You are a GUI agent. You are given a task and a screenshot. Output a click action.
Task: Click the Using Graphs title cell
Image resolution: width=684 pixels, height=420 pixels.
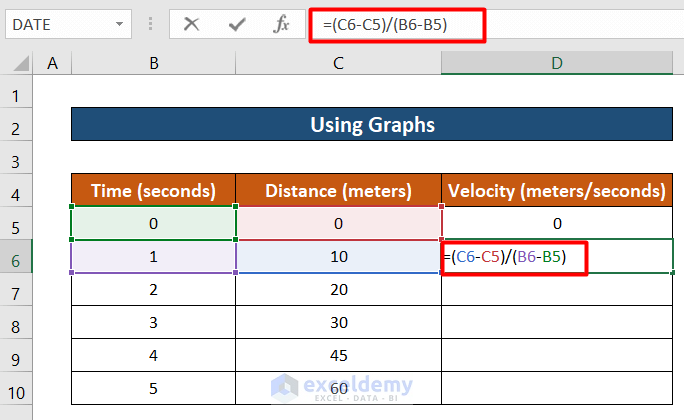[371, 125]
